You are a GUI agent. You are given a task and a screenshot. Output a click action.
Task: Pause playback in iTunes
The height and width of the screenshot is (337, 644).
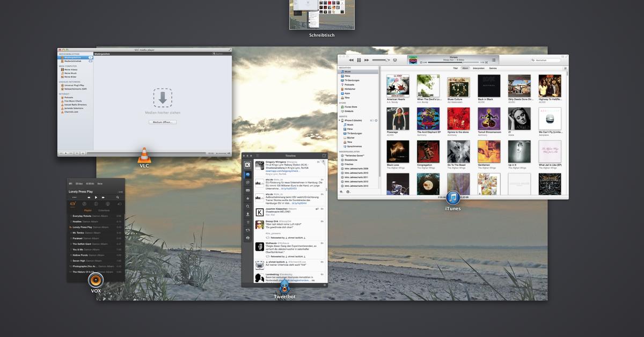click(x=358, y=60)
